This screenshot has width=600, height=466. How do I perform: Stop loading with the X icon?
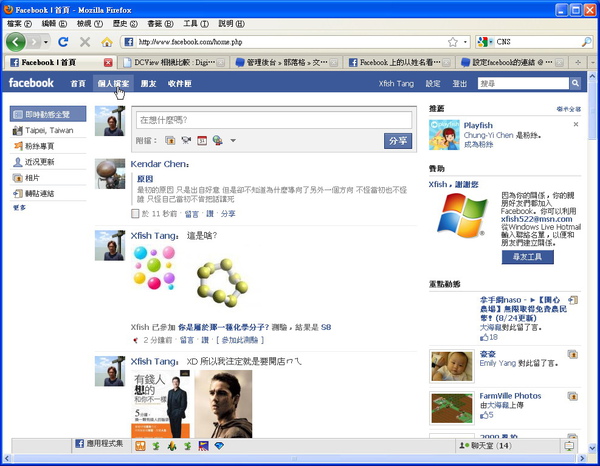85,42
